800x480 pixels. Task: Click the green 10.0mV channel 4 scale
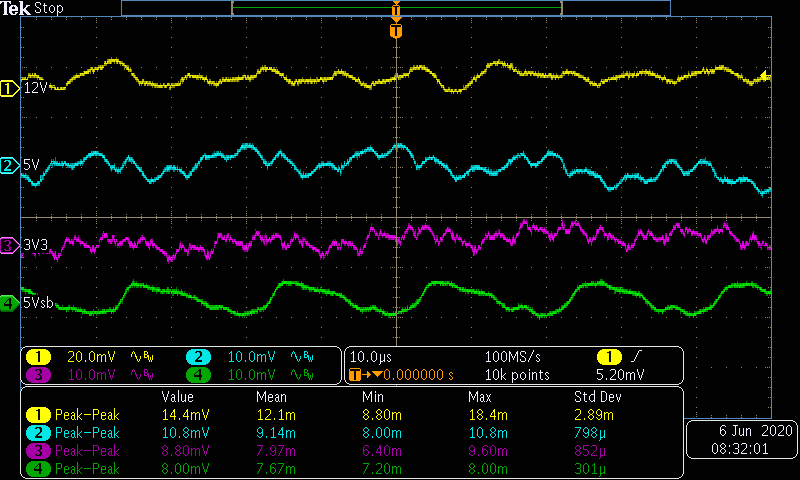[252, 375]
